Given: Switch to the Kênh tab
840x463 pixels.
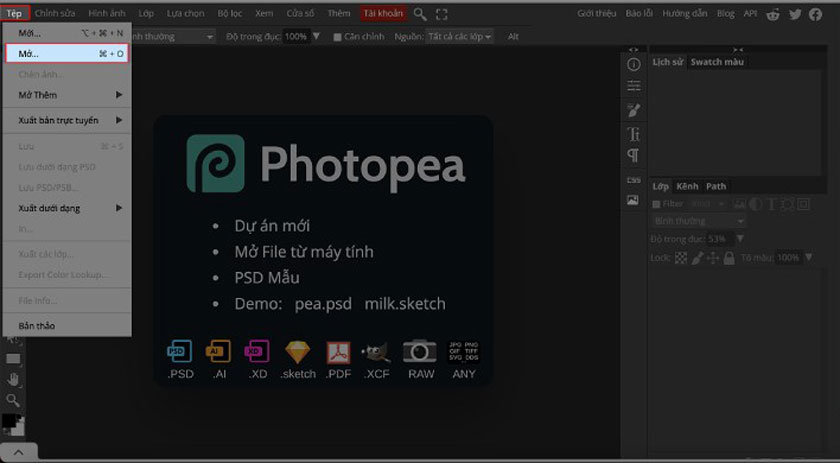Looking at the screenshot, I should pos(687,186).
